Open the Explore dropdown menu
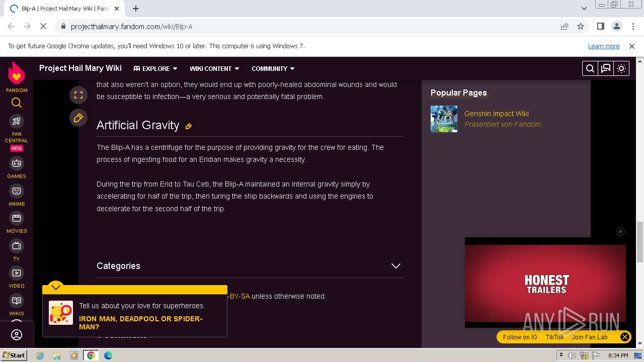Image resolution: width=644 pixels, height=362 pixels. point(155,68)
